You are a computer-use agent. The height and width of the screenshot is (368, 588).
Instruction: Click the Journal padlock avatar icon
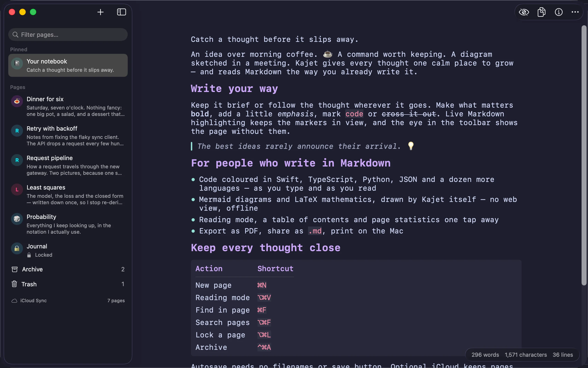click(17, 248)
